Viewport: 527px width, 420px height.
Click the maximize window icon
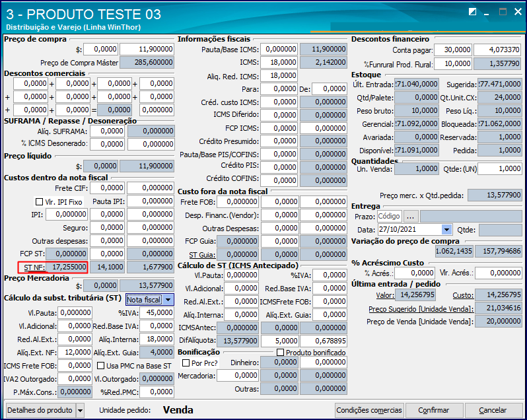point(503,12)
